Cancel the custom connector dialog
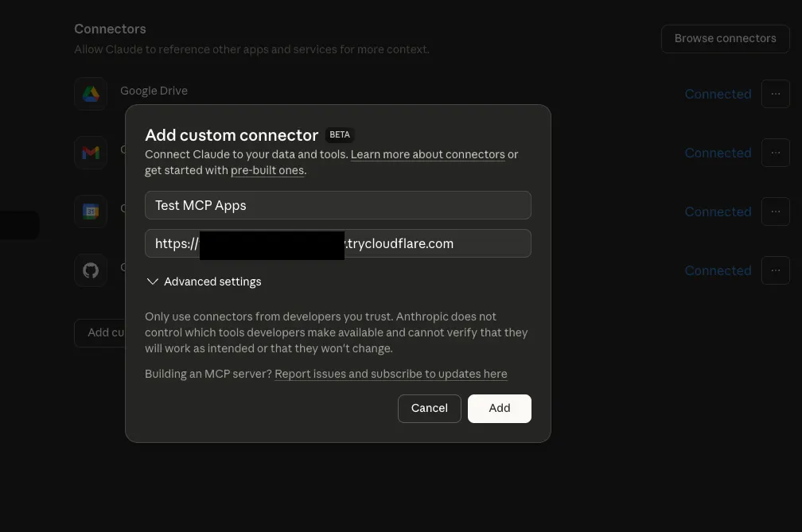 (x=429, y=408)
